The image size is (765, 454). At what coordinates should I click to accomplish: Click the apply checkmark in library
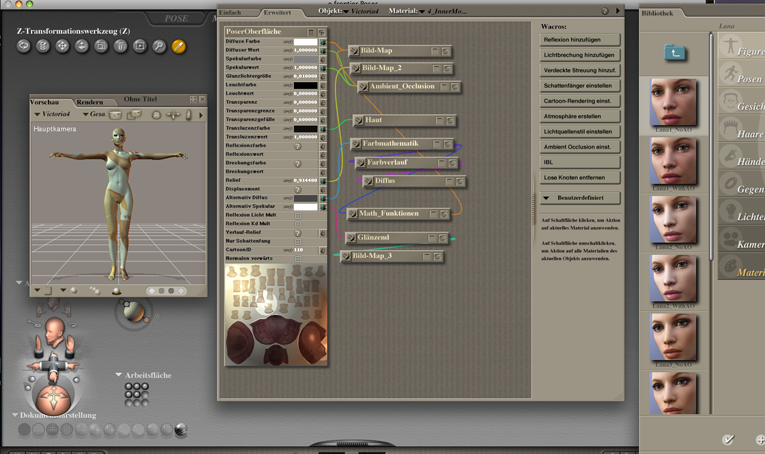[x=727, y=440]
